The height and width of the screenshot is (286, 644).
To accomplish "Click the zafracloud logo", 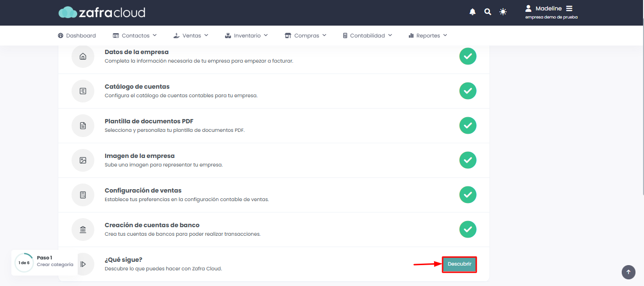I will (x=102, y=12).
